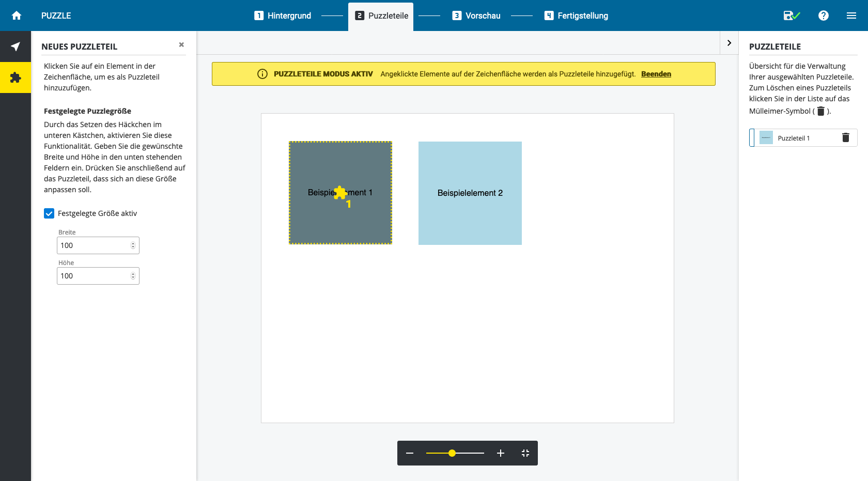
Task: Click the Beenden link in banner
Action: (x=656, y=74)
